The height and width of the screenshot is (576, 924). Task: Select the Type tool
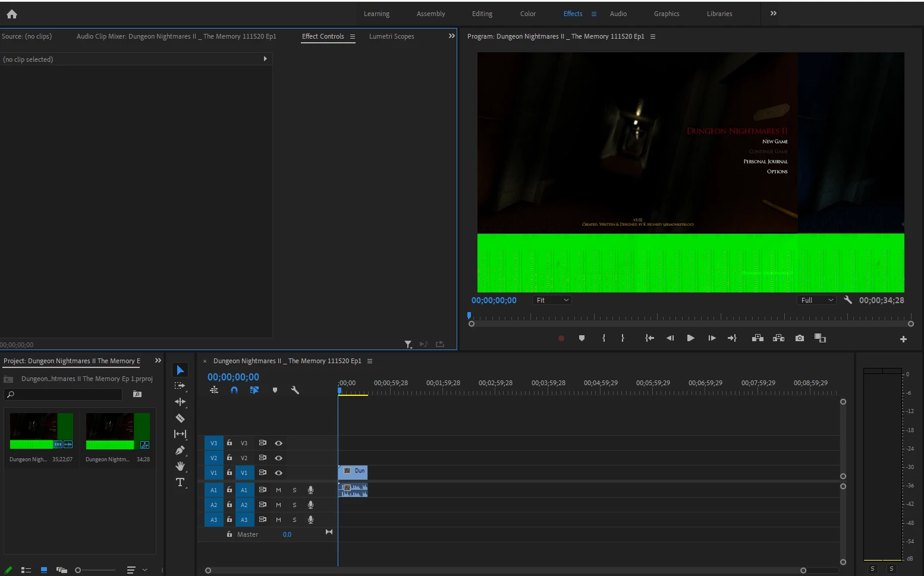(x=180, y=482)
